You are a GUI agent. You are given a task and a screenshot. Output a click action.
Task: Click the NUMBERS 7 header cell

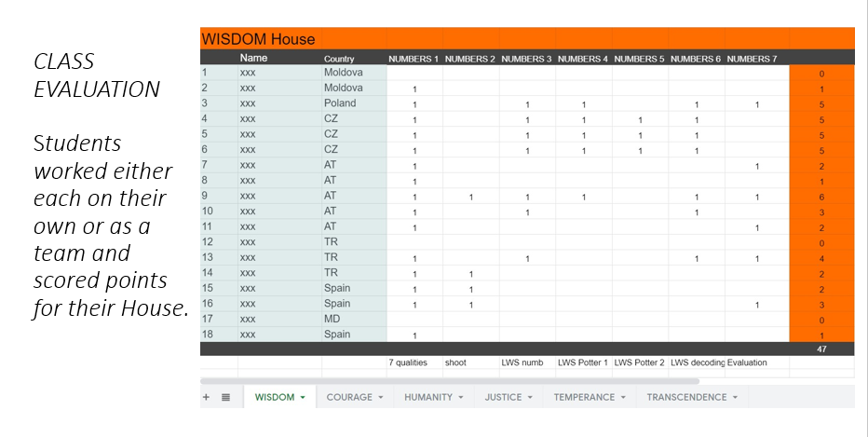[x=751, y=59]
